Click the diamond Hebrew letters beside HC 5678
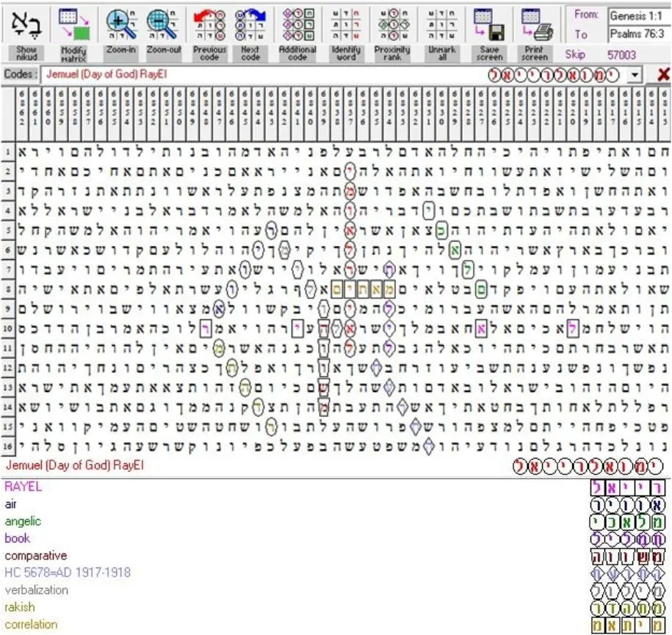 click(x=628, y=574)
